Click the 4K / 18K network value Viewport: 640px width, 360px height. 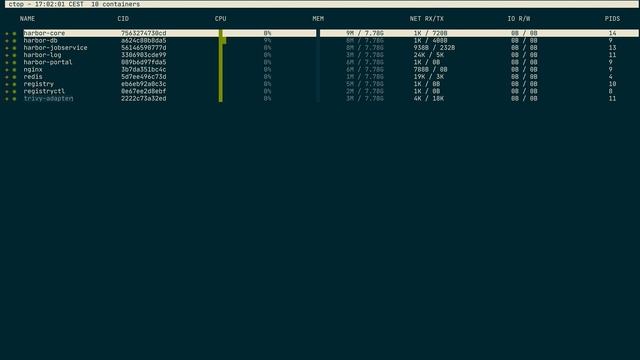tap(429, 99)
